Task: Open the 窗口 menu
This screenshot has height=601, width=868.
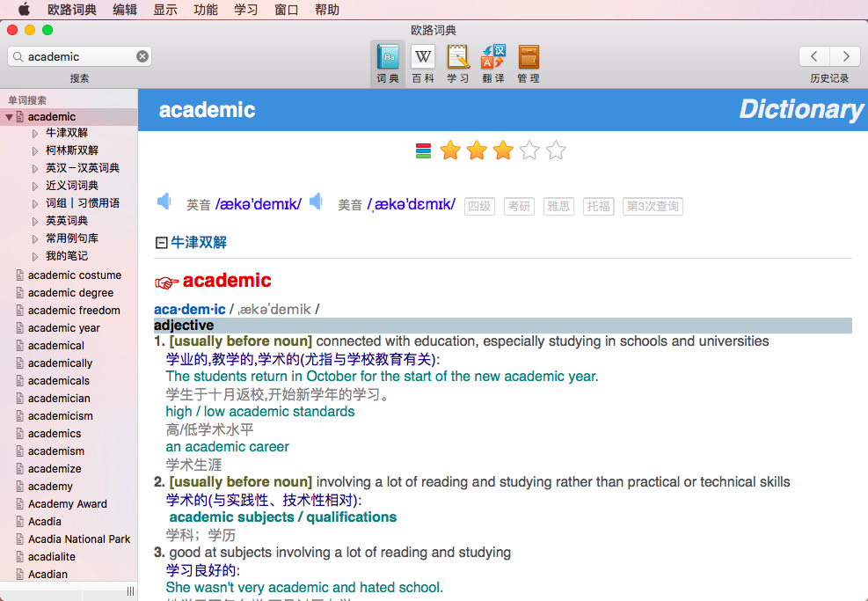Action: tap(286, 10)
